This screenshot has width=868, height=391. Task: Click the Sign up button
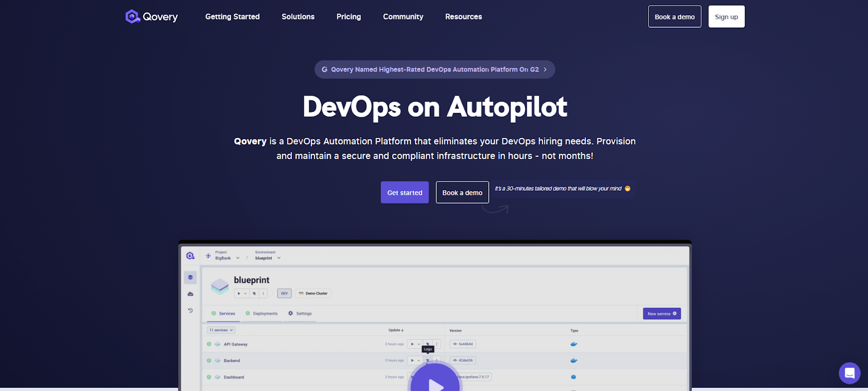tap(726, 16)
